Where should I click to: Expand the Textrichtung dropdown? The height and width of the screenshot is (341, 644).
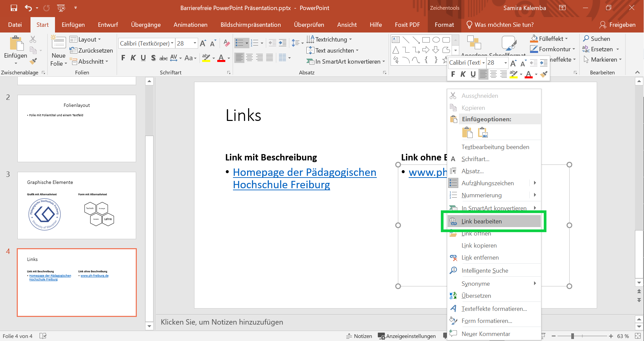(350, 39)
